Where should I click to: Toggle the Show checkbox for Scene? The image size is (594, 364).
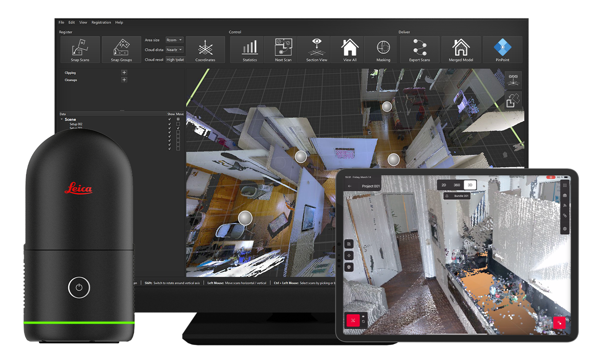pyautogui.click(x=169, y=119)
